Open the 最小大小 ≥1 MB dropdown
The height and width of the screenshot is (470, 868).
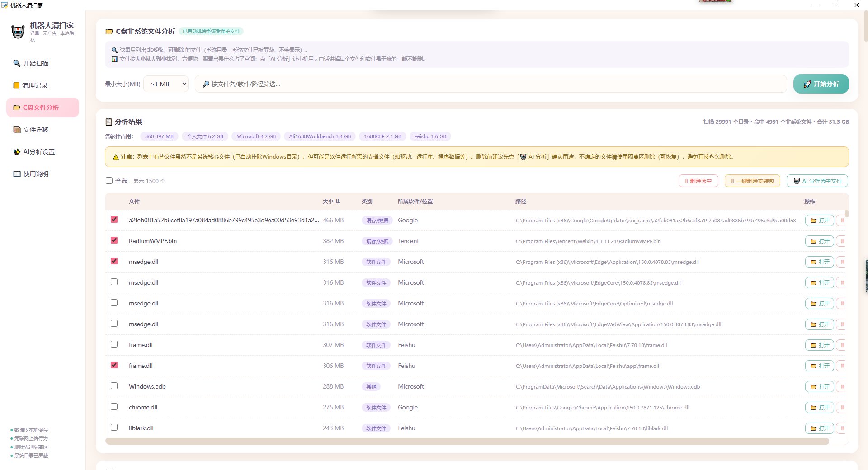tap(166, 84)
